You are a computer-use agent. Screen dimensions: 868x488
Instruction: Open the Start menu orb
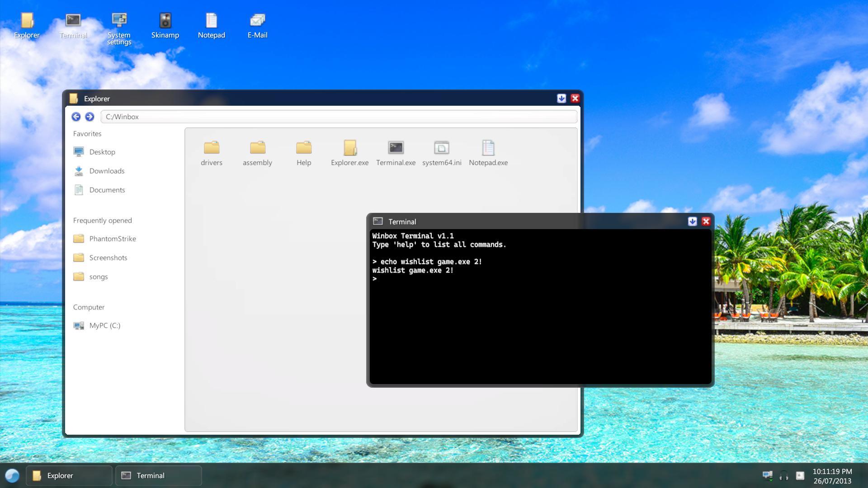[12, 475]
